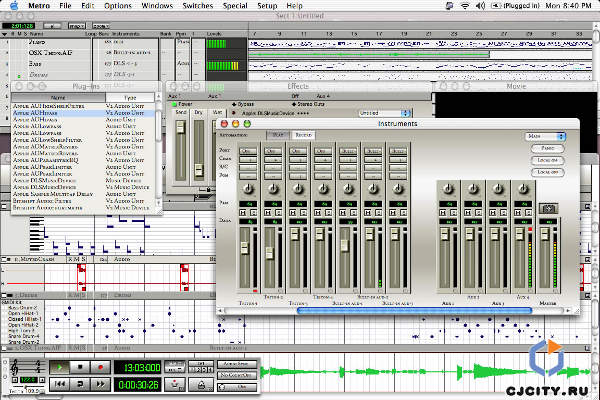The height and width of the screenshot is (400, 600).
Task: Click the volume icon in menu bar
Action: pyautogui.click(x=480, y=5)
